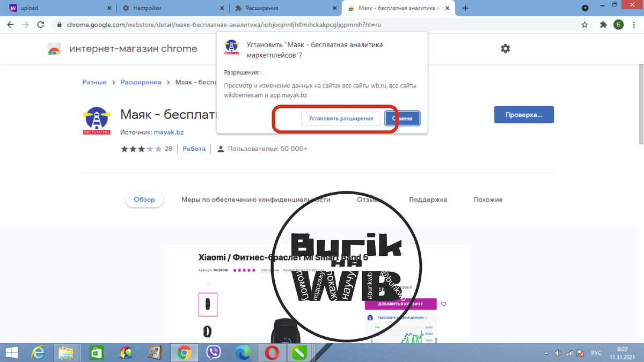Open the Web Store settings gear
644x362 pixels.
[x=505, y=49]
